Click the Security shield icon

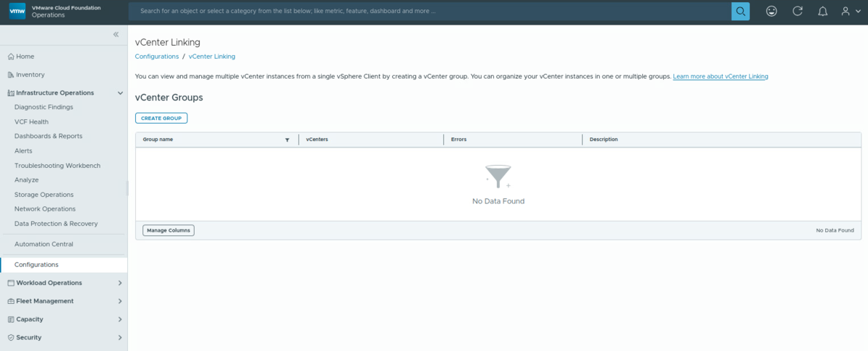point(10,337)
